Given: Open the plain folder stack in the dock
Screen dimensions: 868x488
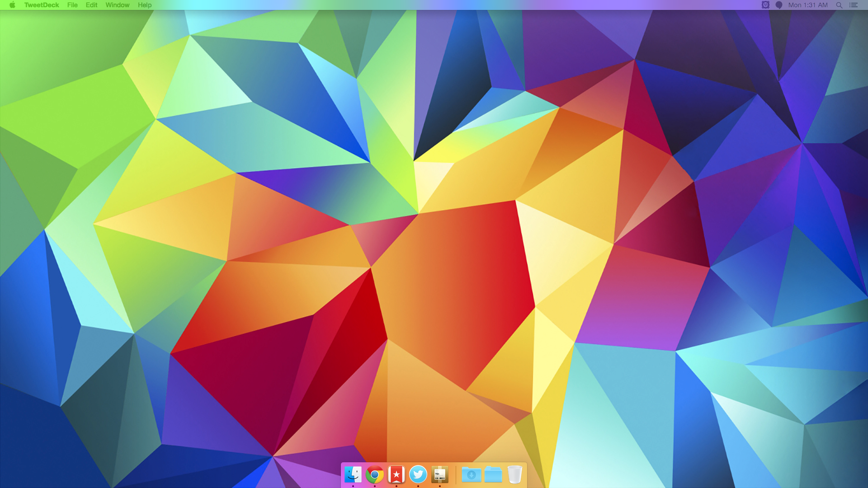Looking at the screenshot, I should pyautogui.click(x=493, y=474).
